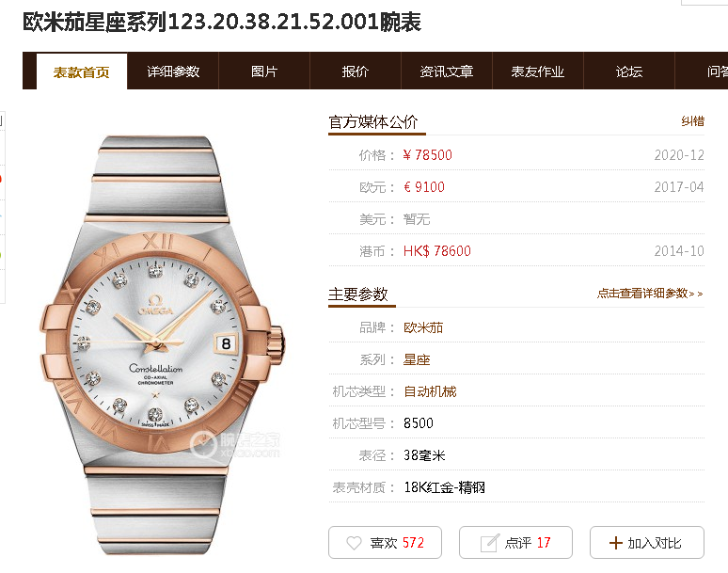Select the 报价 tab

tap(356, 72)
